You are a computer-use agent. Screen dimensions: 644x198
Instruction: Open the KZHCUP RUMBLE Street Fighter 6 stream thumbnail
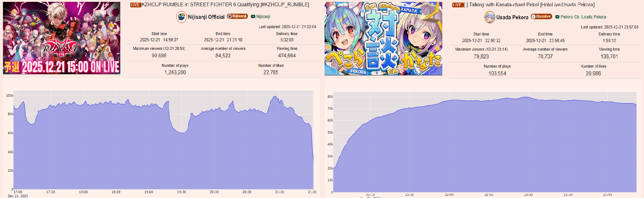[61, 38]
